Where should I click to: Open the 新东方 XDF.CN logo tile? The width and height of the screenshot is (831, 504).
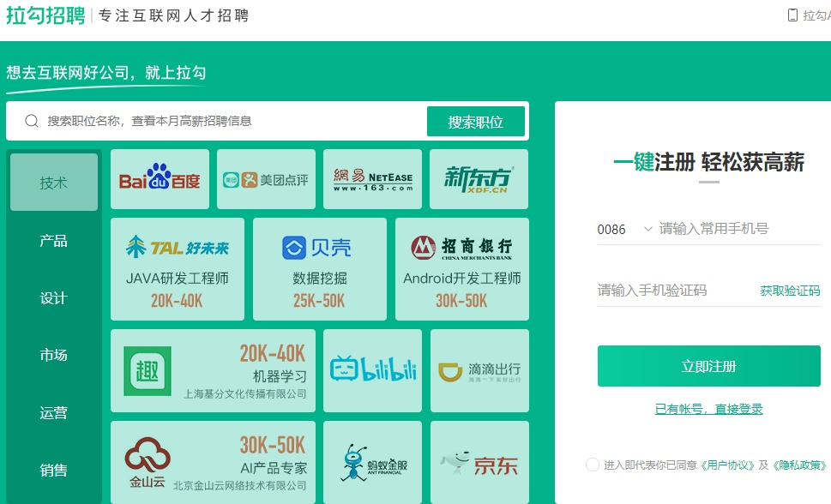(x=479, y=178)
